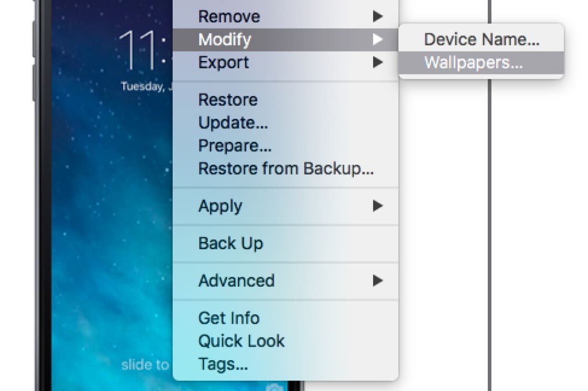Expand the arrow next to Remove

[378, 17]
